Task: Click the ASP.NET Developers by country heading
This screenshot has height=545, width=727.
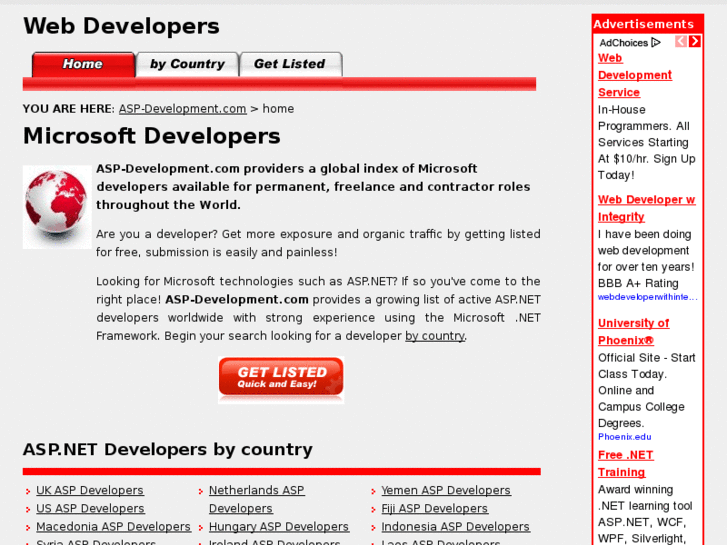Action: 167,449
